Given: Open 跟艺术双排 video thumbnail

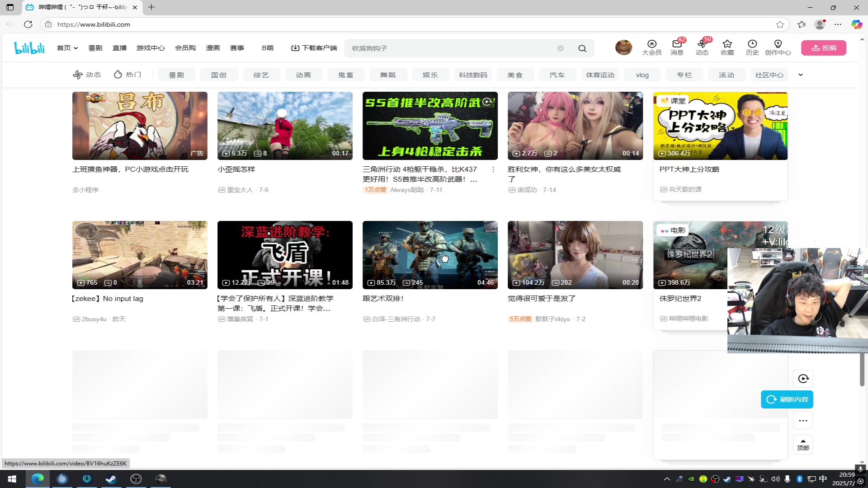Looking at the screenshot, I should coord(430,255).
